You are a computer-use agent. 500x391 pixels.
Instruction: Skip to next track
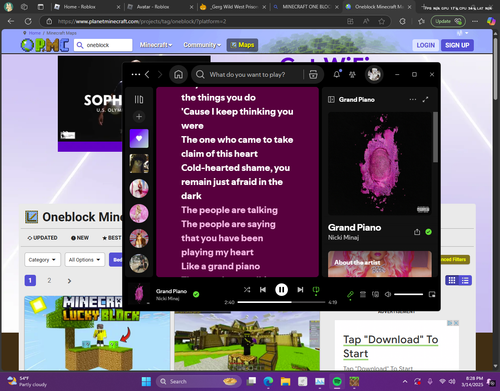click(300, 290)
